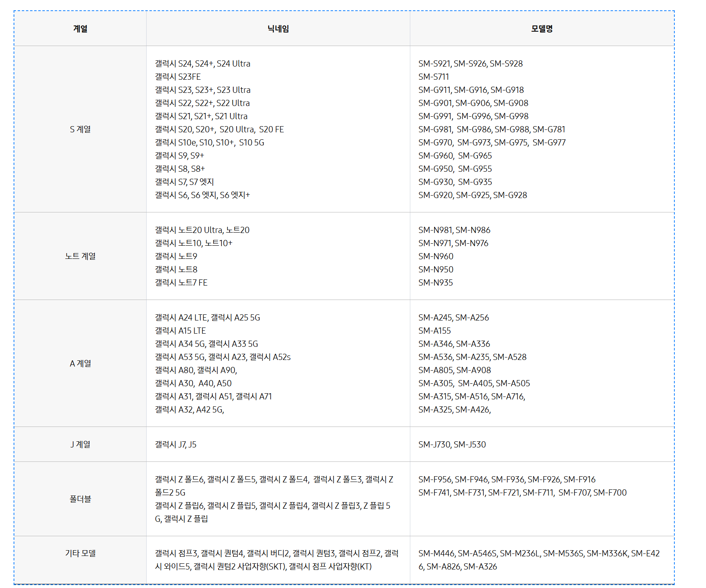Click the 갤럭시 A53 5G, A23, A52s line
The height and width of the screenshot is (588, 706).
pyautogui.click(x=223, y=357)
